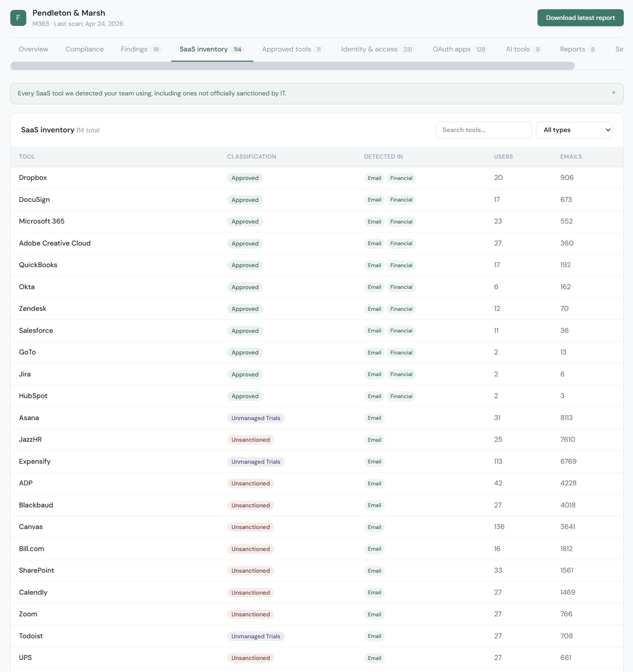Sort by the CLASSIFICATION column header

251,157
